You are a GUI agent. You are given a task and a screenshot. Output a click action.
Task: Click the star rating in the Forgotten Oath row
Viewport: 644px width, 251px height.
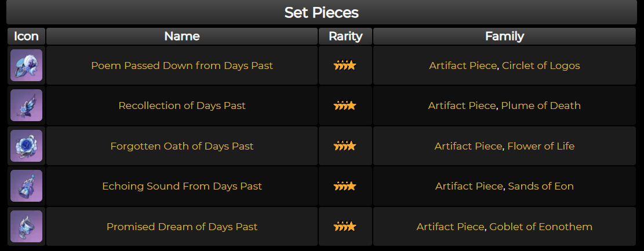click(x=345, y=146)
